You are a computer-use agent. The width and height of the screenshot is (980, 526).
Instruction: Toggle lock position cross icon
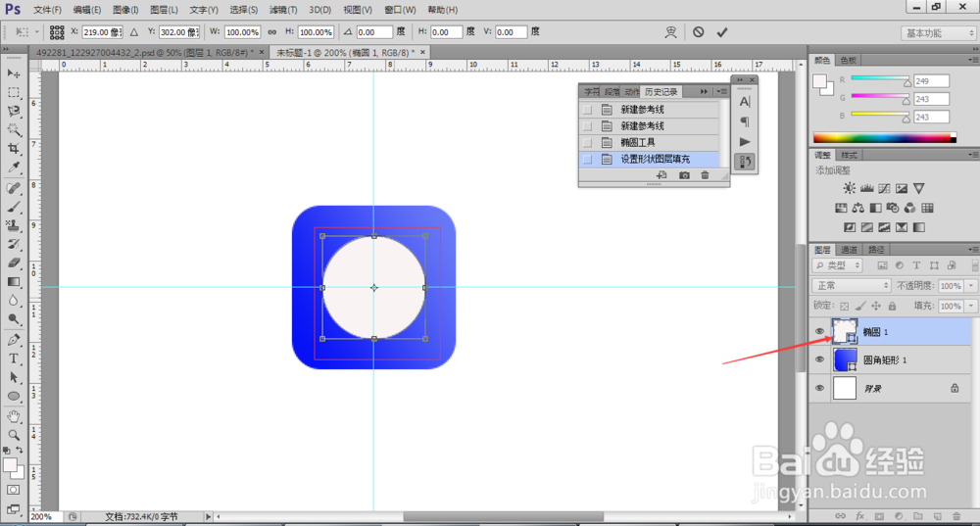(876, 307)
